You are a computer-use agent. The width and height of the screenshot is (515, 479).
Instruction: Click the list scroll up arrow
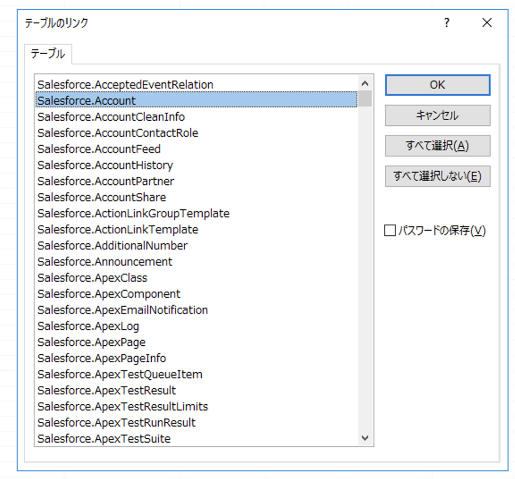pos(365,83)
